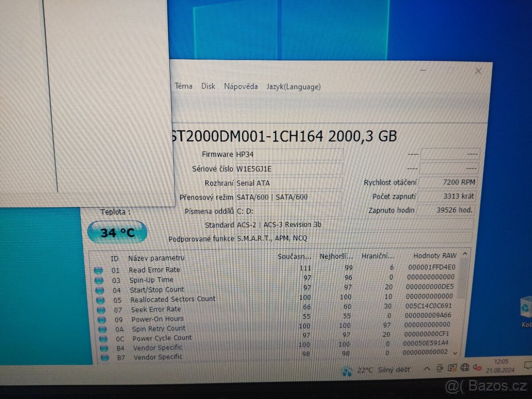Select the Power Cycle Count row name
The height and width of the screenshot is (399, 532).
162,338
